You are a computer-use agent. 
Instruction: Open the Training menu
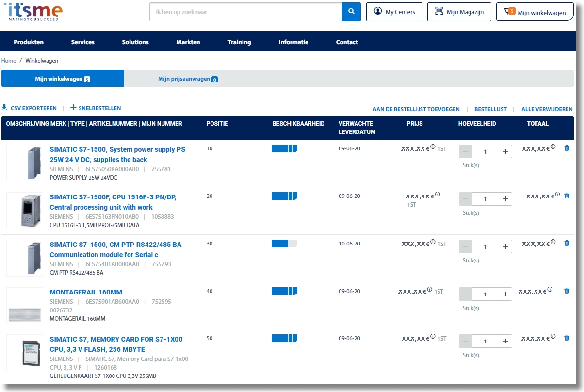pyautogui.click(x=239, y=42)
